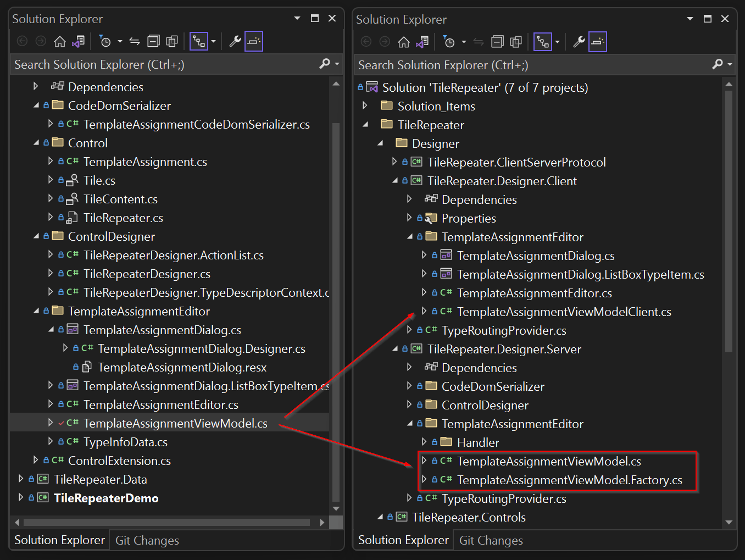Click the resx file icon beside TemplateAssignmentDialog.resx

pyautogui.click(x=87, y=367)
